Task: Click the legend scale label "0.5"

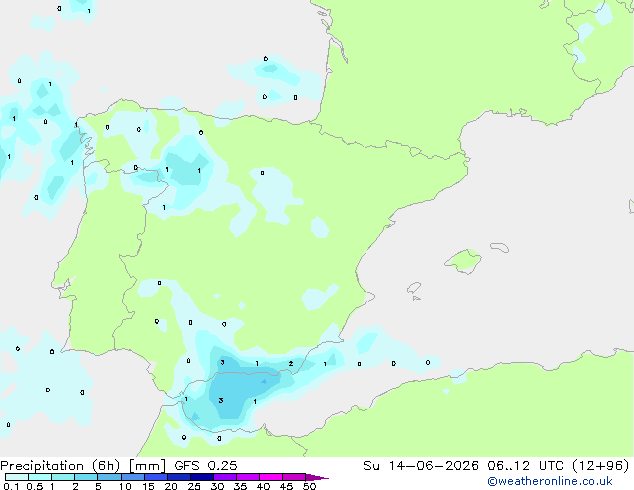Action: tap(35, 486)
